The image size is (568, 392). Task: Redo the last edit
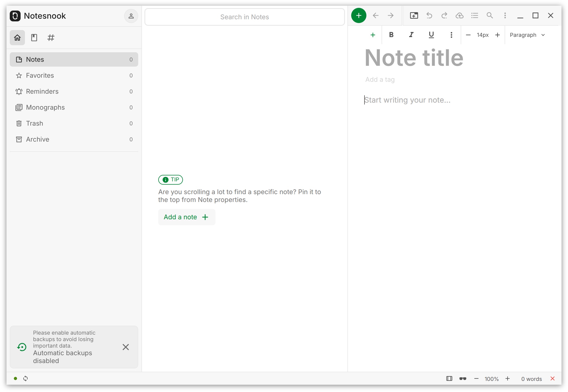pos(444,15)
